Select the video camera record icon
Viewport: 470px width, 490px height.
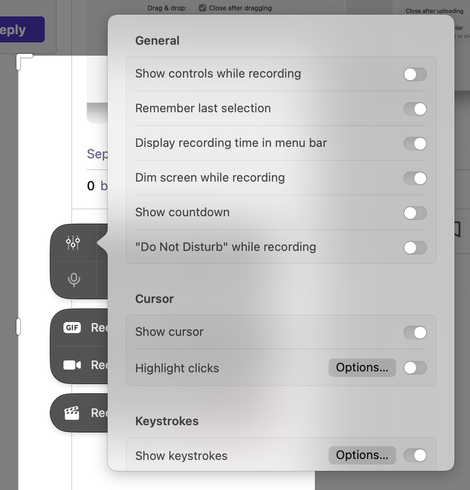(x=72, y=365)
